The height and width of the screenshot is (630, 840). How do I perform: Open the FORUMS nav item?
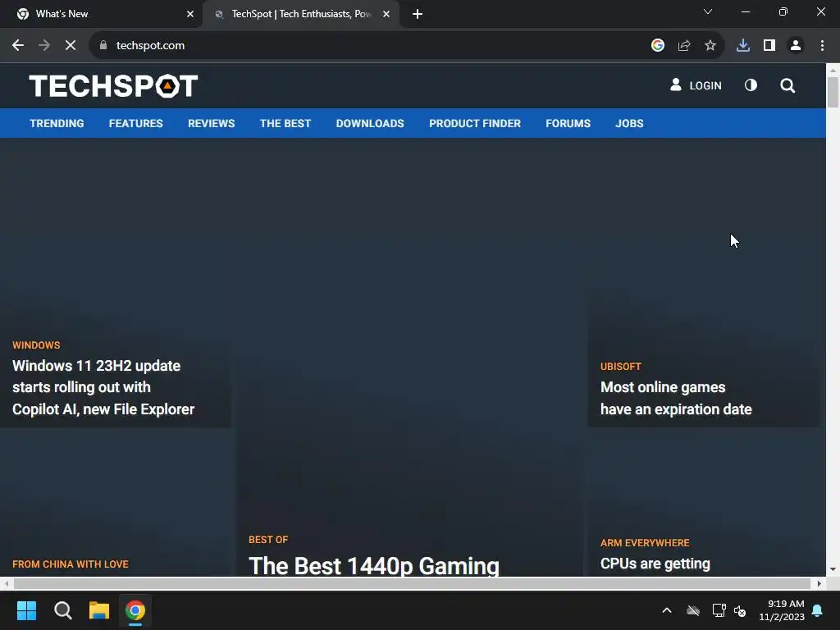(x=568, y=123)
